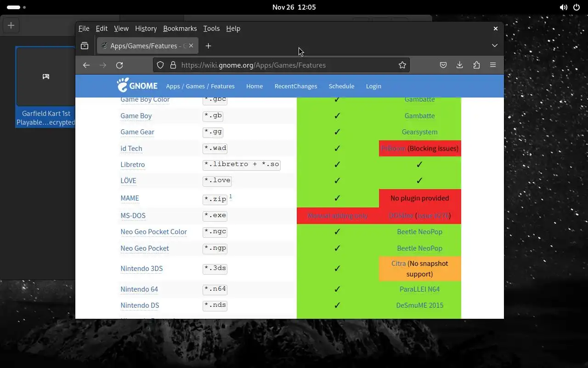Click Gambatte link in Game Boy row
The height and width of the screenshot is (368, 588).
[420, 116]
